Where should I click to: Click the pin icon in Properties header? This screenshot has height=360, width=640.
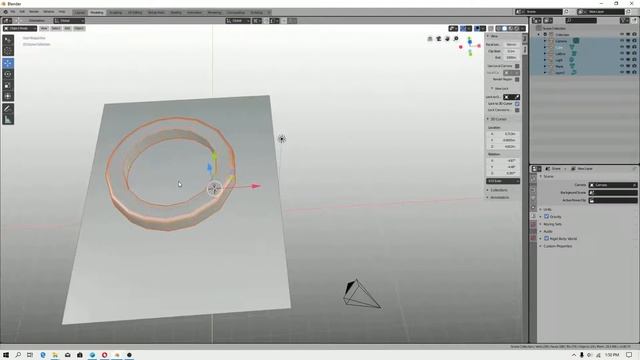coord(634,169)
